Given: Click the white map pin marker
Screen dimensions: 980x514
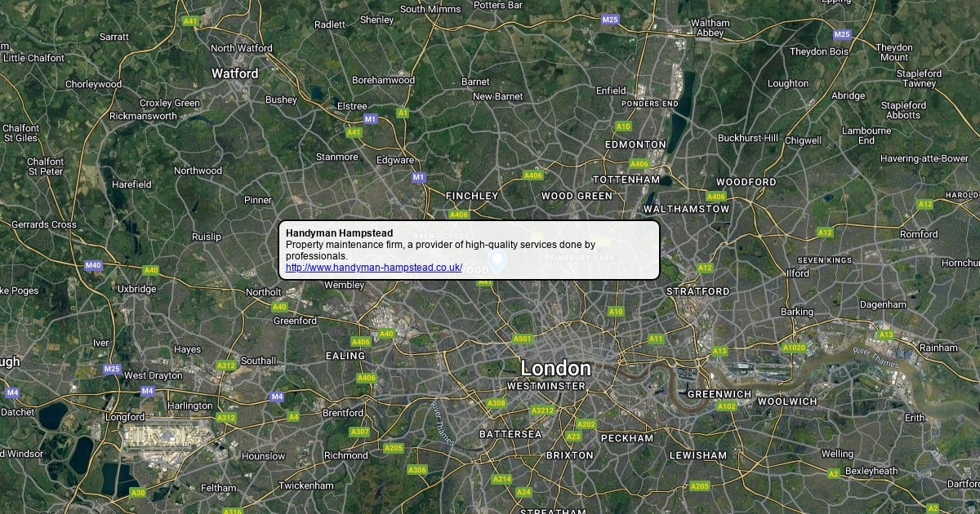Looking at the screenshot, I should coord(497,261).
